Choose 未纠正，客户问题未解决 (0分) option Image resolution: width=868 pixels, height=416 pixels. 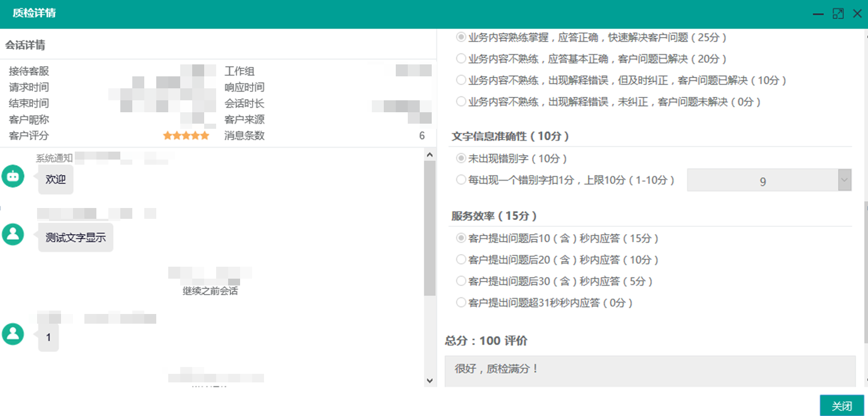coord(461,102)
